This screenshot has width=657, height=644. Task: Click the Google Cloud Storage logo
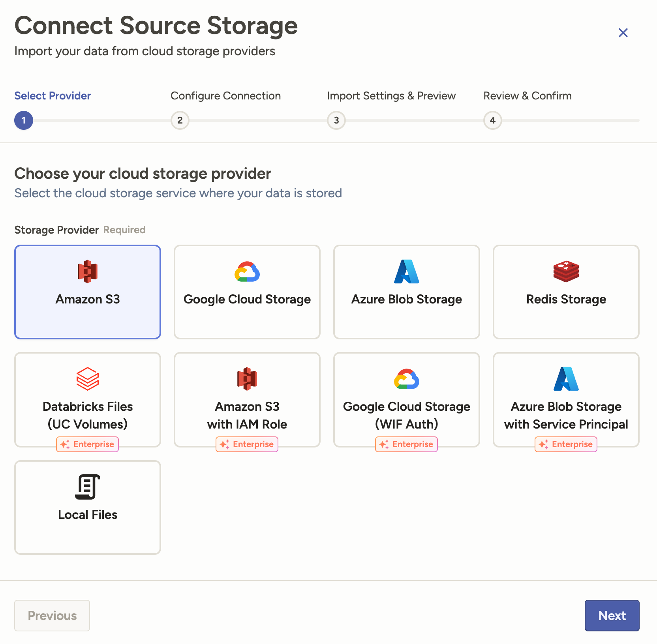(247, 271)
